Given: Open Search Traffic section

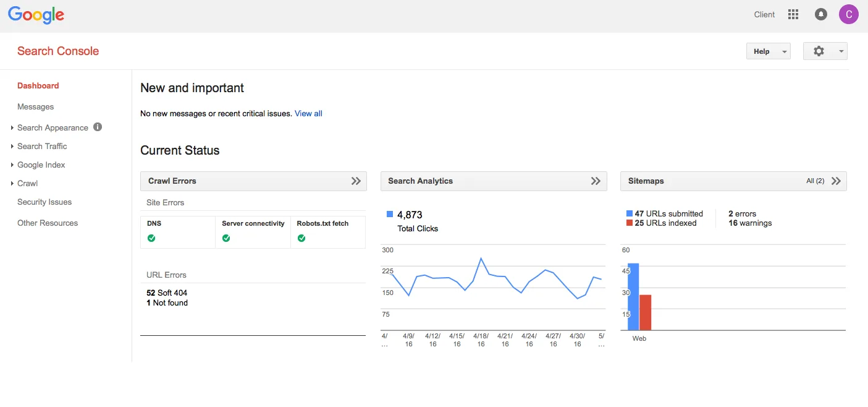Looking at the screenshot, I should (x=42, y=146).
